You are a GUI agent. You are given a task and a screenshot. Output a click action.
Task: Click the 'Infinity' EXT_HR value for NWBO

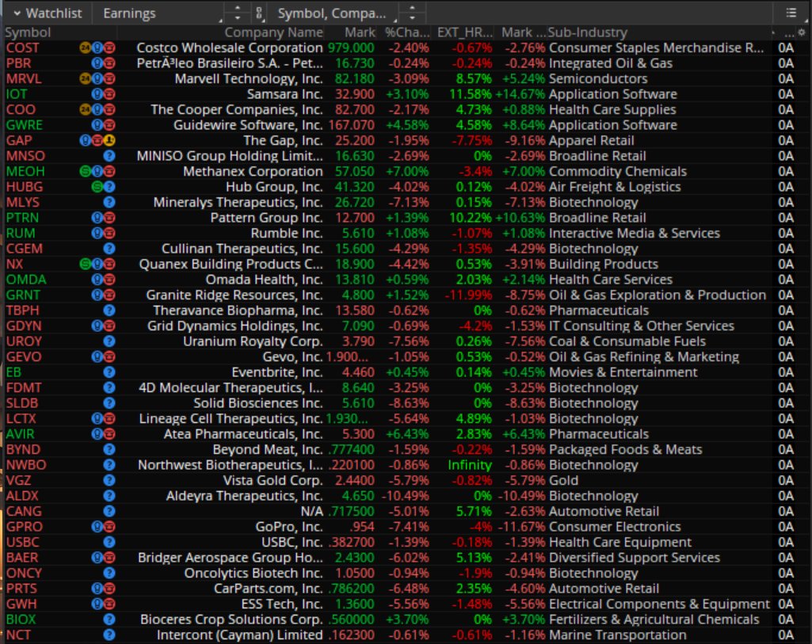point(470,465)
